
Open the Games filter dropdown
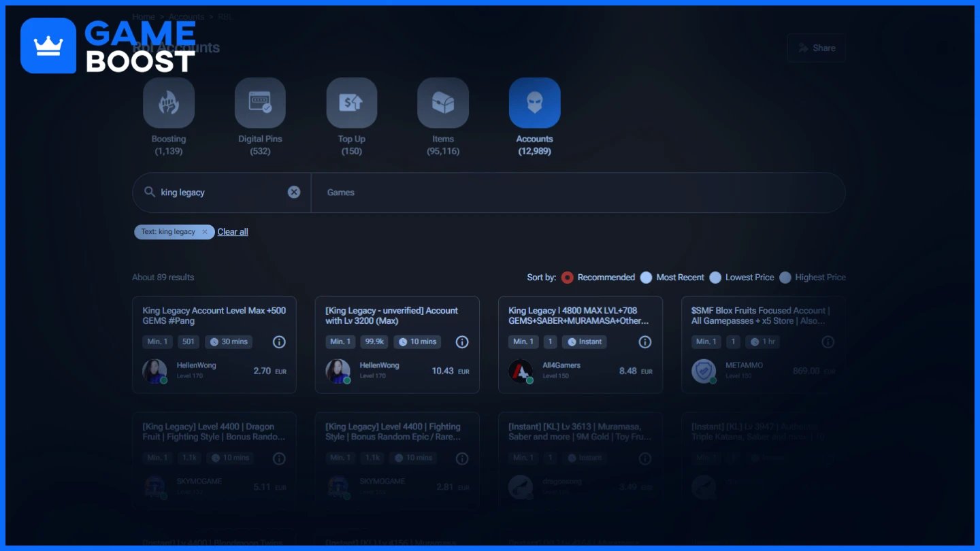pyautogui.click(x=578, y=193)
